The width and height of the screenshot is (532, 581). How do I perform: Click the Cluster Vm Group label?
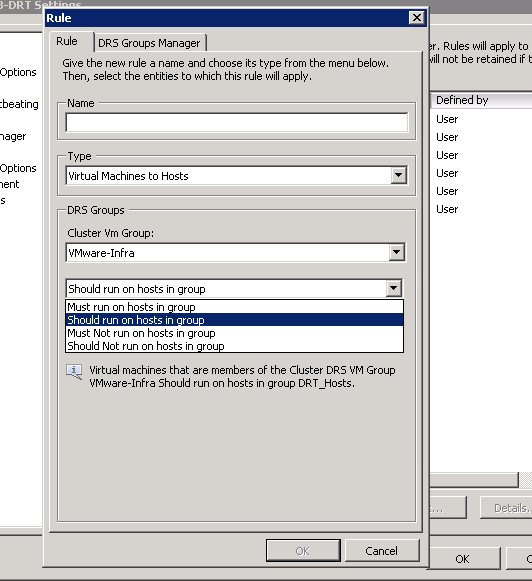pos(110,233)
